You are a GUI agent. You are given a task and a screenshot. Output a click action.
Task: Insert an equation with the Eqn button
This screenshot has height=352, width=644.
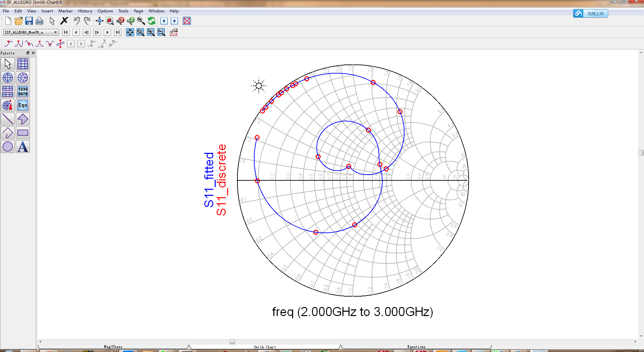(x=23, y=105)
